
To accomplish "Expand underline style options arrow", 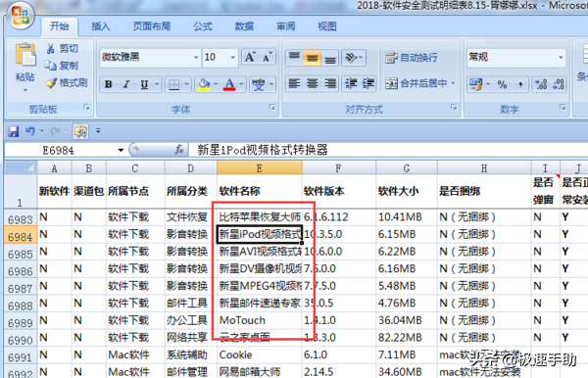I will click(x=157, y=84).
